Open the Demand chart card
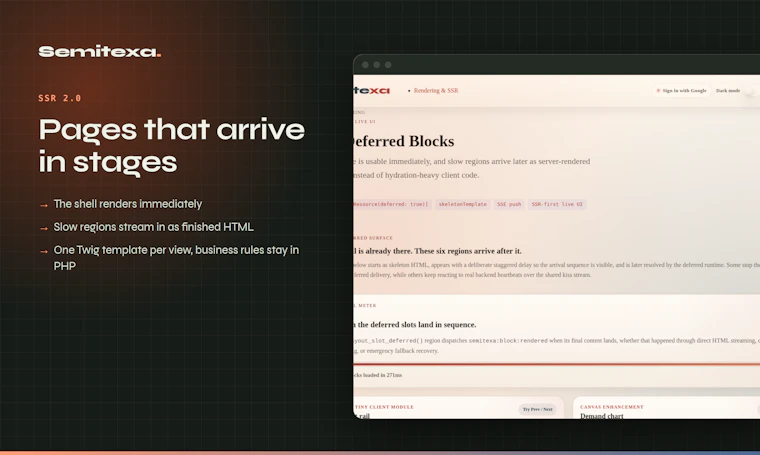Image resolution: width=760 pixels, height=455 pixels. click(x=666, y=408)
